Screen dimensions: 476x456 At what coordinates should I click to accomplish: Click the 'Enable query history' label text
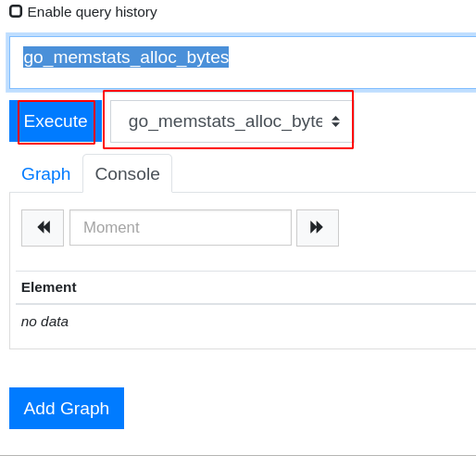93,12
